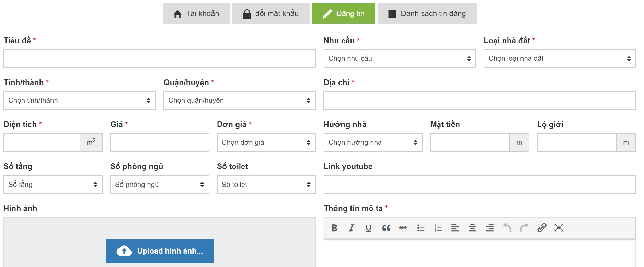Click the pencil icon on Đăng tin
644x267 pixels.
(327, 14)
